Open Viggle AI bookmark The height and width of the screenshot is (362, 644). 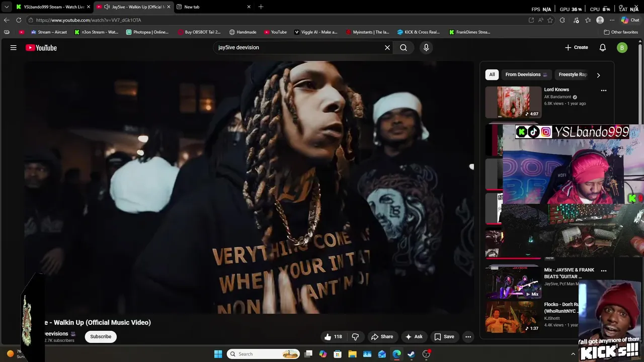(x=315, y=32)
